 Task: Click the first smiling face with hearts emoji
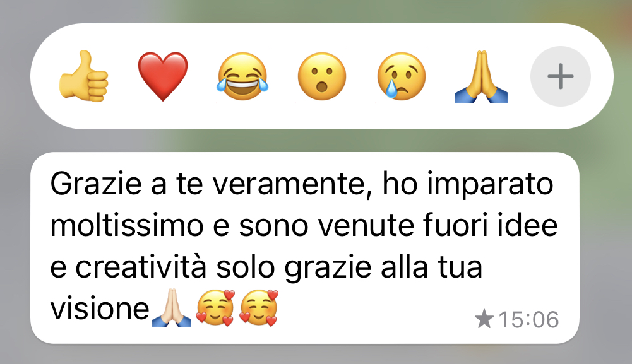click(x=215, y=308)
